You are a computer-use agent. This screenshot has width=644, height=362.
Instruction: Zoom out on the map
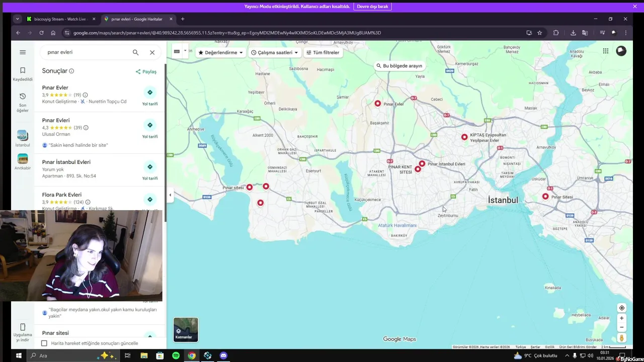tap(622, 327)
